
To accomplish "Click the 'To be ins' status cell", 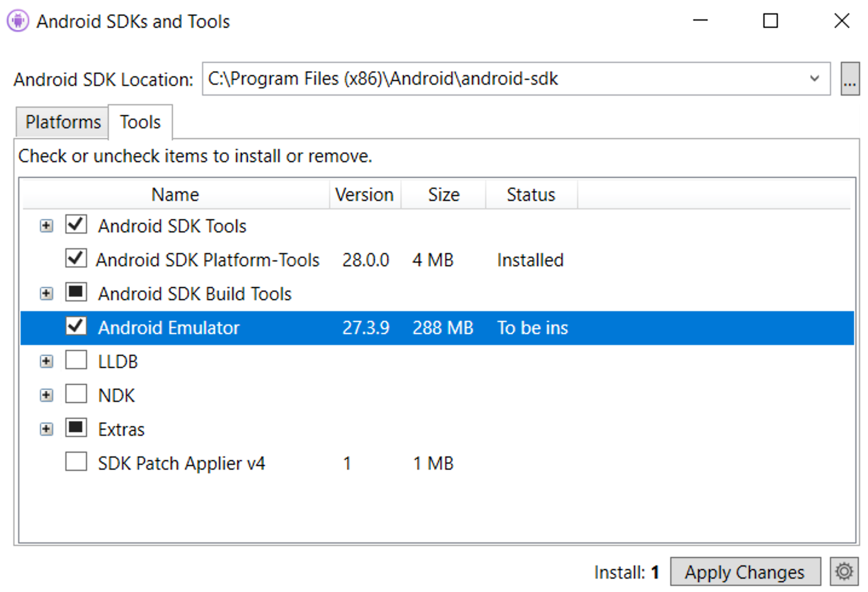I will click(x=532, y=327).
